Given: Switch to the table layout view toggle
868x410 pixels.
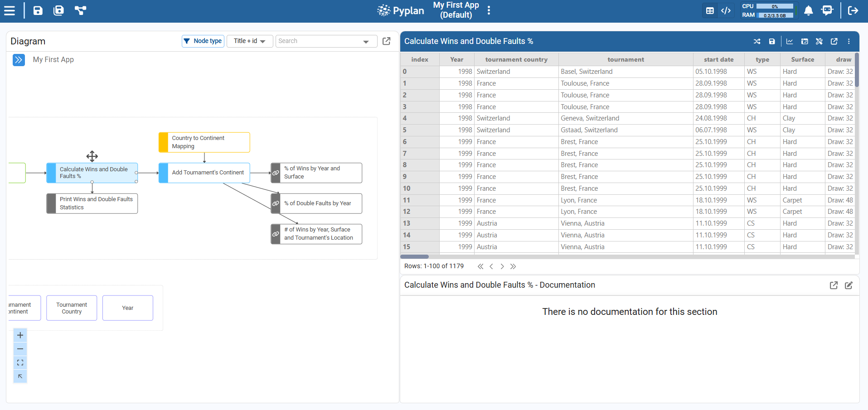Looking at the screenshot, I should 710,10.
